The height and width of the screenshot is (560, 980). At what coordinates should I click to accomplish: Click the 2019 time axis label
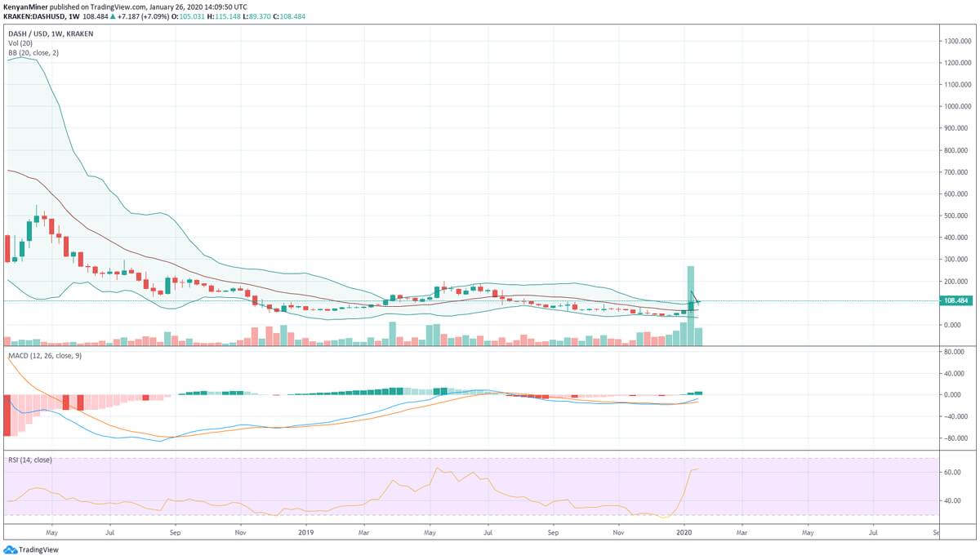305,532
